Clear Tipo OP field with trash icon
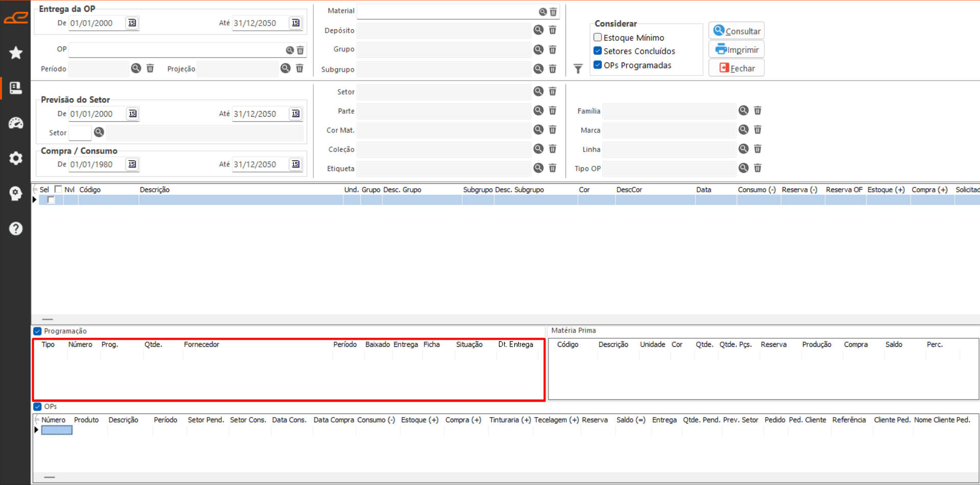Screen dimensions: 980x485 (x=758, y=168)
